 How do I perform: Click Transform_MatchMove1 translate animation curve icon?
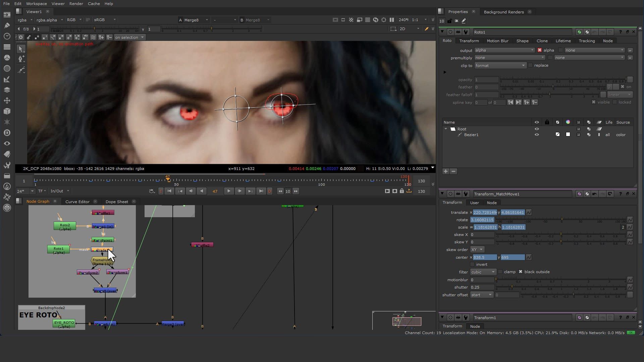(x=529, y=213)
